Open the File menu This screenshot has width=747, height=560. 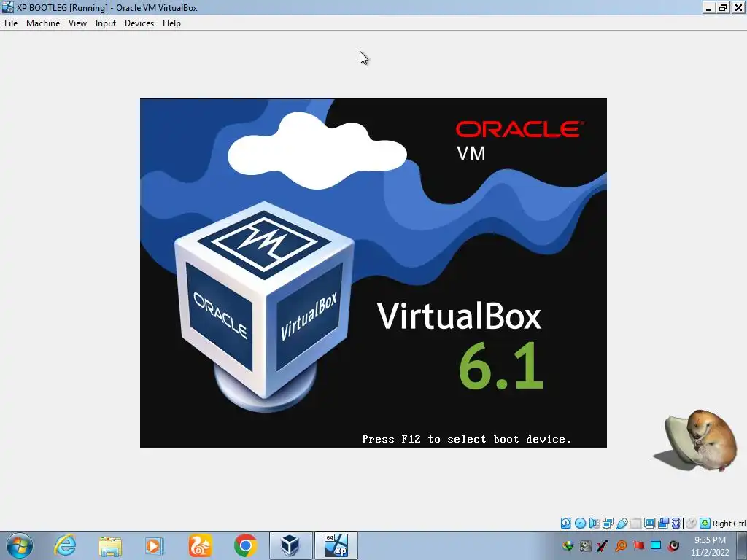[x=11, y=23]
